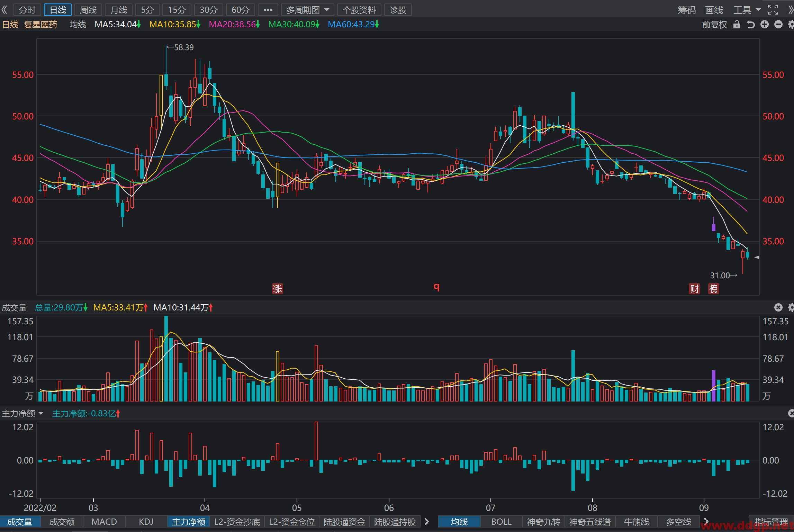Screen dimensions: 794x532
Task: Switch to 主力净额 tab
Action: [x=189, y=522]
